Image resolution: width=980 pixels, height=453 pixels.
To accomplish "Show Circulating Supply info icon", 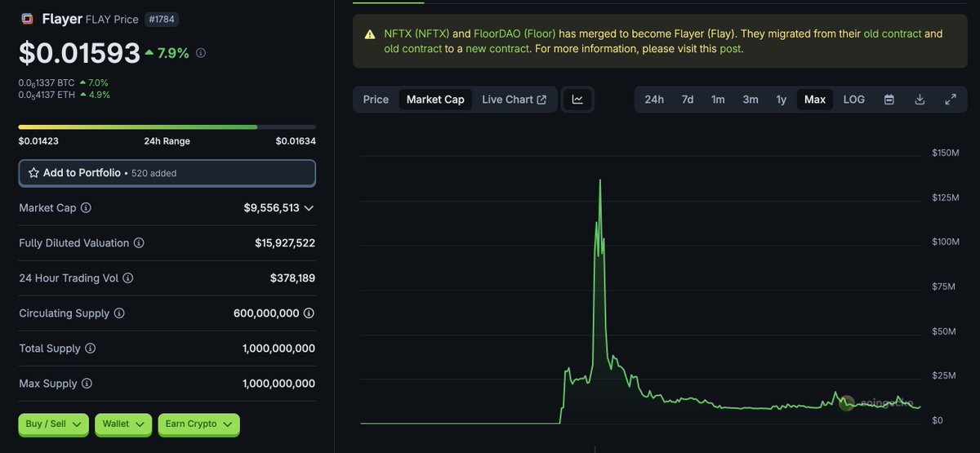I will 119,313.
